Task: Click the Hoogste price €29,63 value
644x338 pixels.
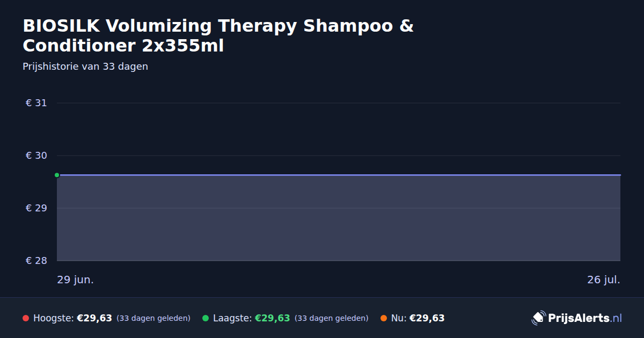Action: (94, 318)
